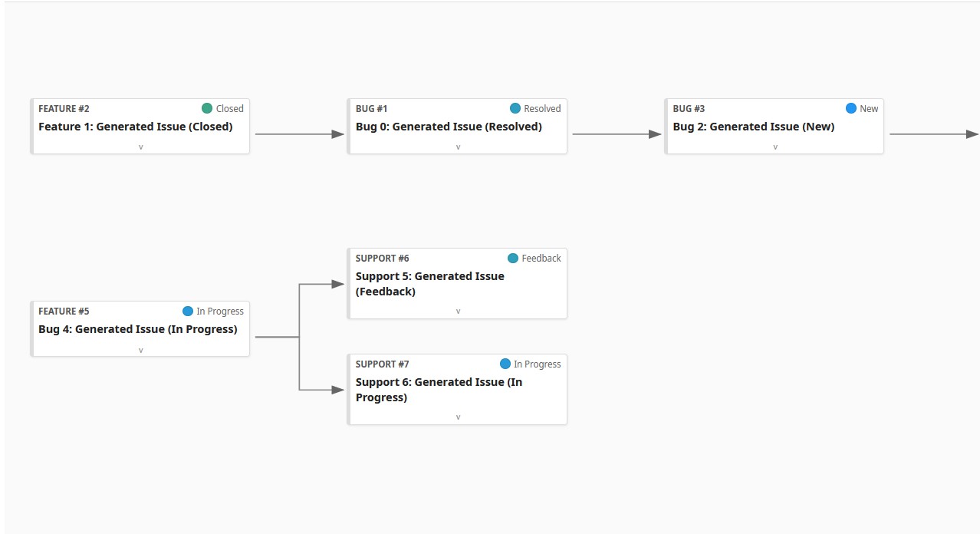Click the Feedback status dot on Support #6
Viewport: 980px width, 534px height.
click(x=514, y=258)
